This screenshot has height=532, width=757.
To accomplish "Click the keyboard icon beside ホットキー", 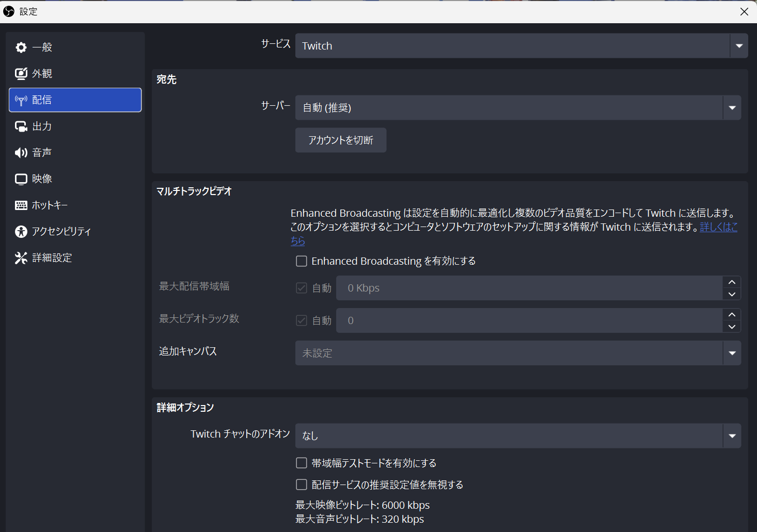I will tap(21, 205).
